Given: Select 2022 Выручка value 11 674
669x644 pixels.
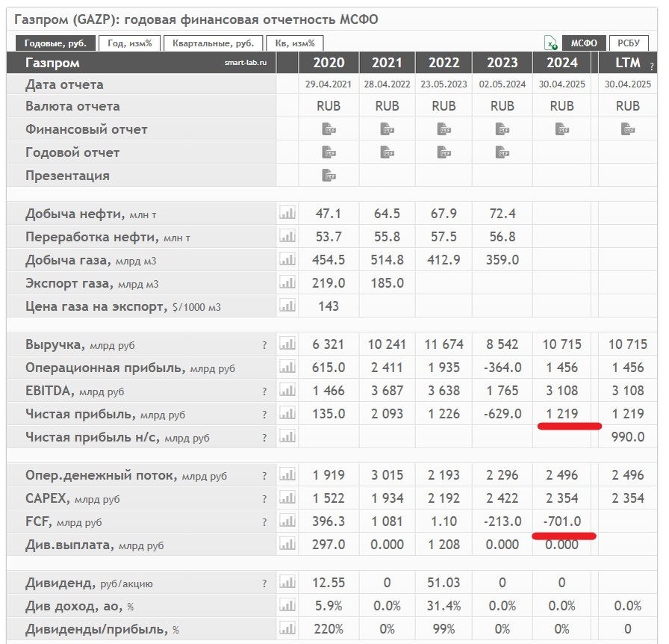Looking at the screenshot, I should click(444, 344).
